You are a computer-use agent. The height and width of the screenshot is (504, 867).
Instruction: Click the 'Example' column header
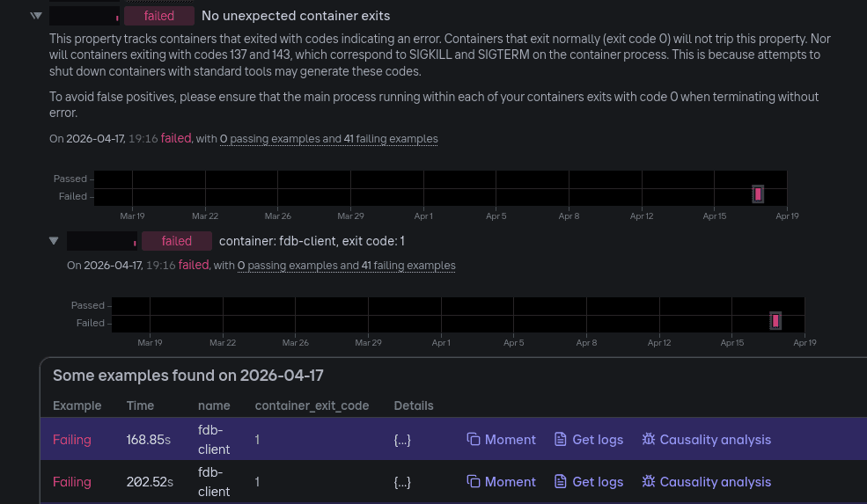tap(77, 405)
